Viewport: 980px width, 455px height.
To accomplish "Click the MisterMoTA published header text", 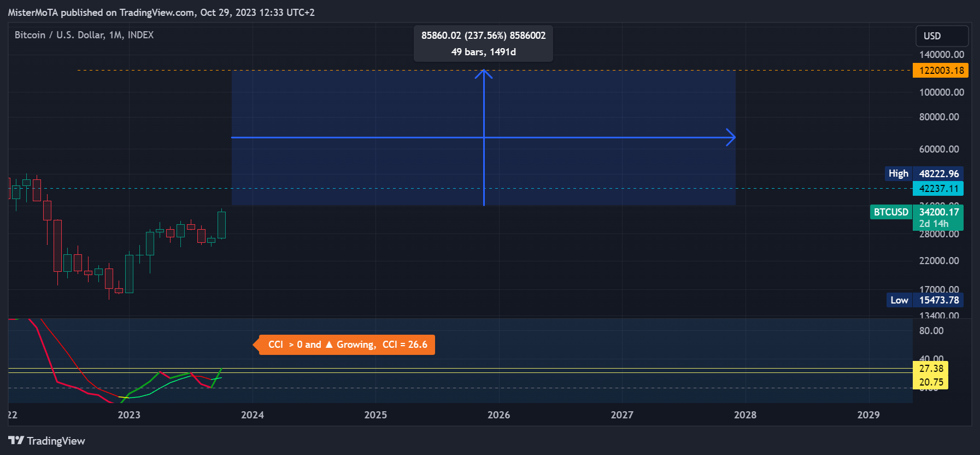I will (x=161, y=13).
